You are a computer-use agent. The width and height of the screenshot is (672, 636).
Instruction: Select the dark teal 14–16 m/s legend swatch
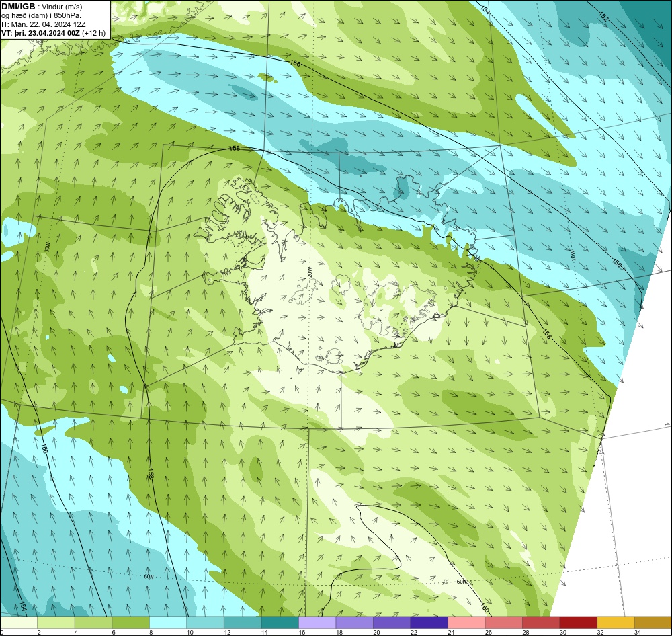(x=280, y=623)
